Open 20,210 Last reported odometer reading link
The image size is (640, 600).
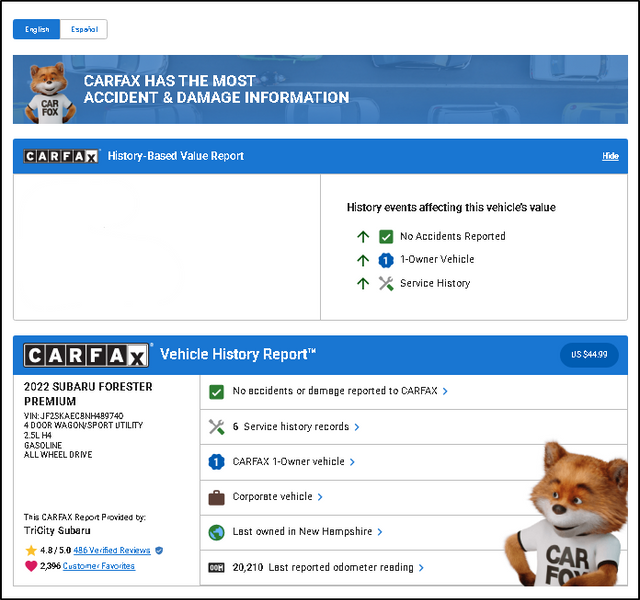[x=323, y=567]
